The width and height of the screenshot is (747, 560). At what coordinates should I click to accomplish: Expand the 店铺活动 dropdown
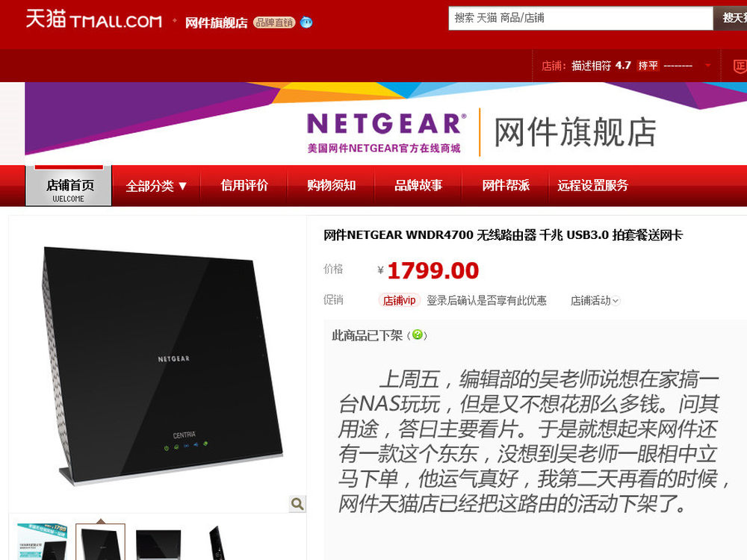pyautogui.click(x=595, y=300)
